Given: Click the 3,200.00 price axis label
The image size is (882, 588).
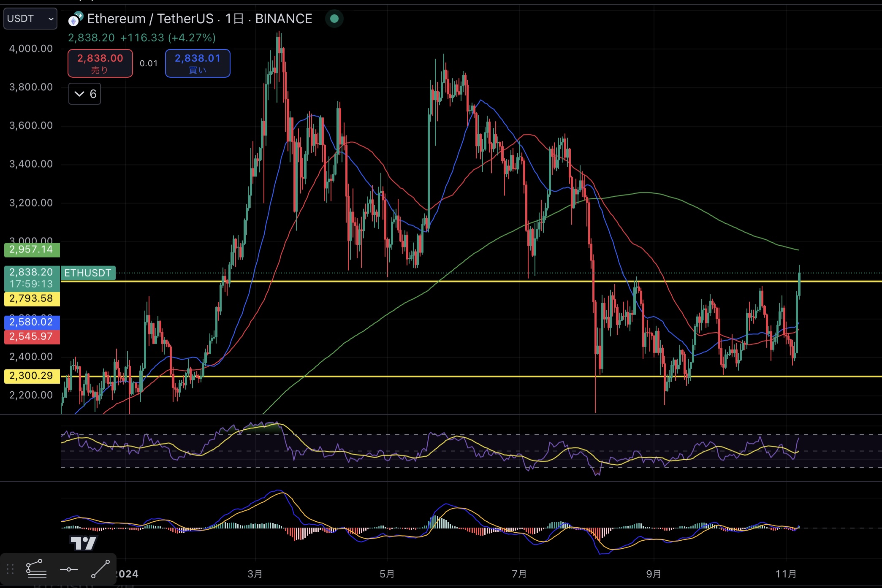Looking at the screenshot, I should click(31, 203).
